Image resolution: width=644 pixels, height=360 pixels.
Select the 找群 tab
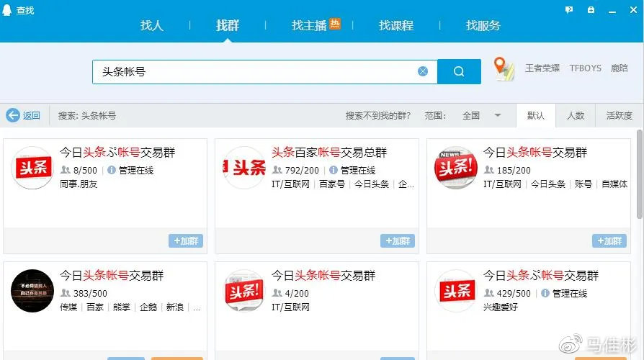click(228, 25)
